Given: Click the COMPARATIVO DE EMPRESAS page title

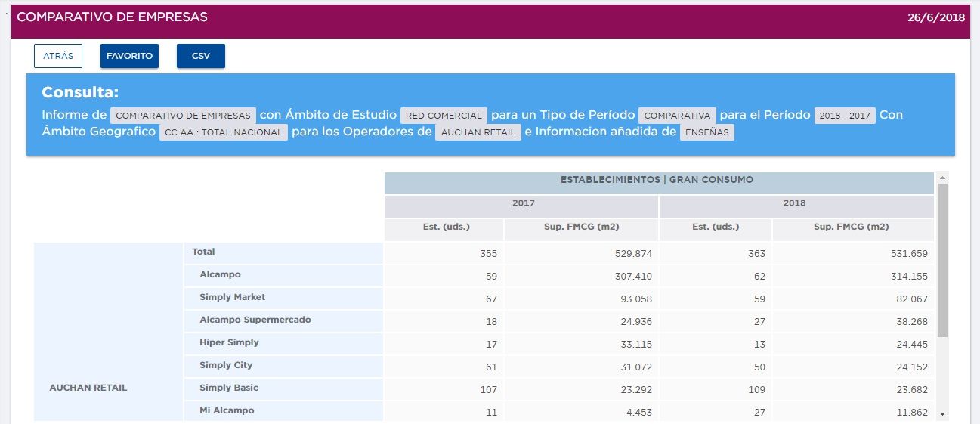Looking at the screenshot, I should pos(112,17).
